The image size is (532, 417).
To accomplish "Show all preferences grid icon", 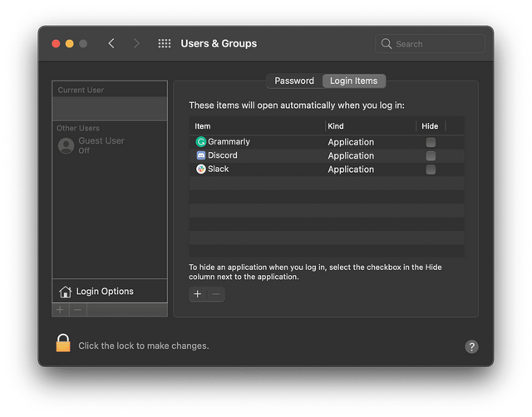I will [165, 44].
